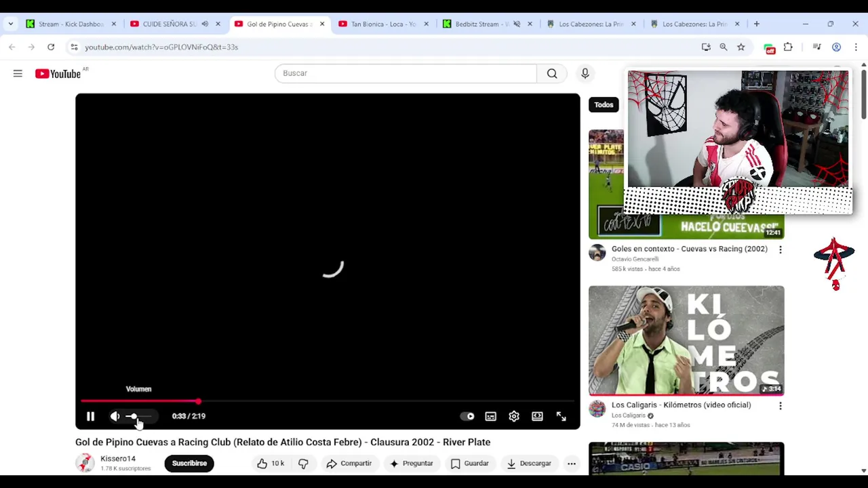Viewport: 868px width, 488px height.
Task: Open the Los Caligaris channel avatar
Action: click(x=597, y=409)
